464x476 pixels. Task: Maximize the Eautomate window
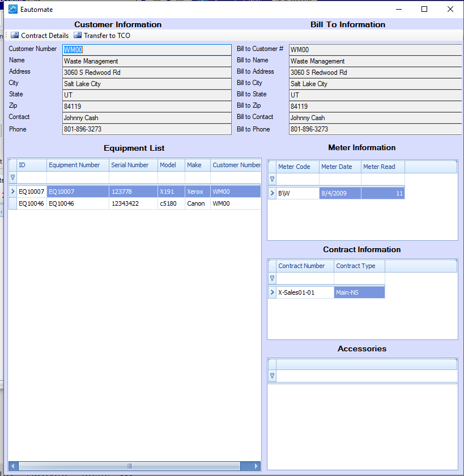click(x=424, y=10)
